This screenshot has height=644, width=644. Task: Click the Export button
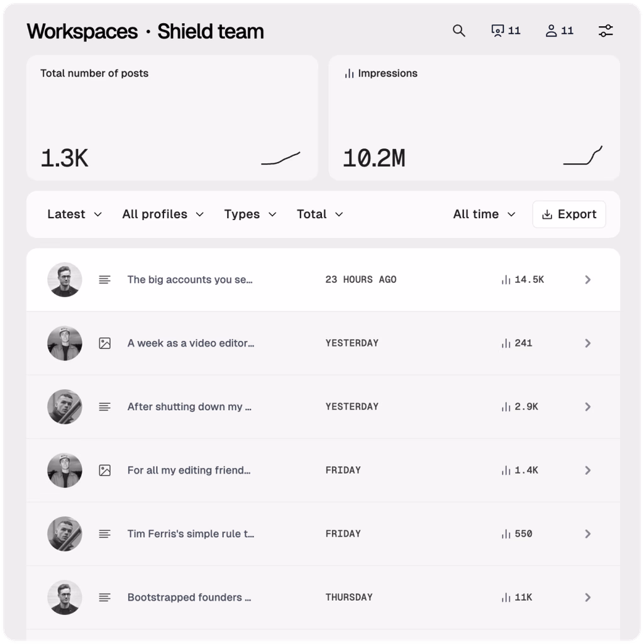click(x=569, y=214)
